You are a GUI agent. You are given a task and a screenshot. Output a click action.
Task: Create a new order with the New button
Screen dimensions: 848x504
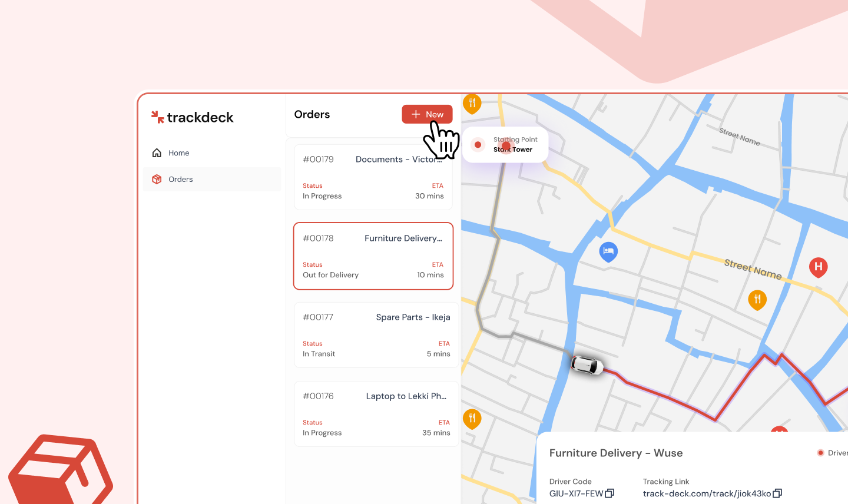click(x=427, y=114)
